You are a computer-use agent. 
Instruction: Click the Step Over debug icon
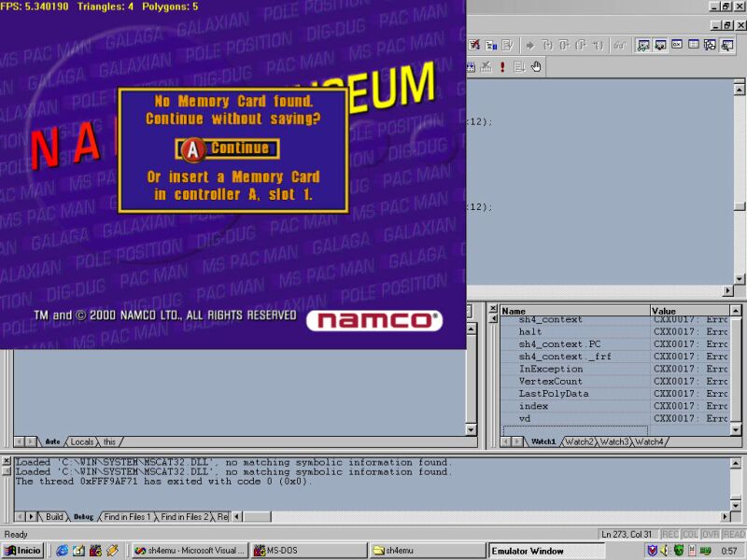564,45
